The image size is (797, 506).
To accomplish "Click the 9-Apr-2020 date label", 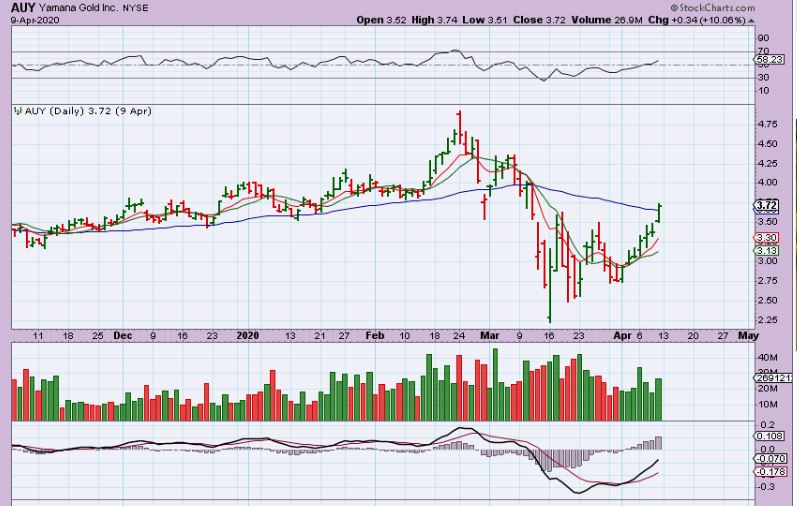I will tap(35, 20).
